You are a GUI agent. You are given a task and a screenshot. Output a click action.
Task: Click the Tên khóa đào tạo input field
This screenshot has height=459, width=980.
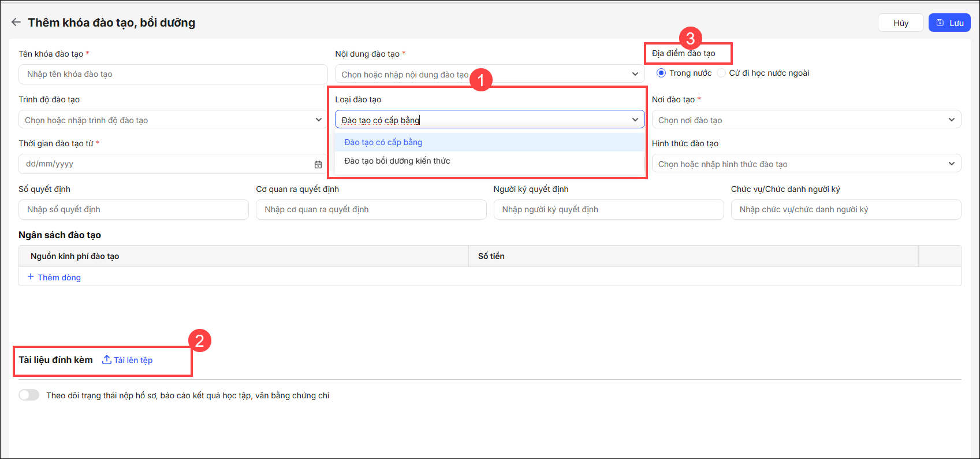(x=173, y=74)
